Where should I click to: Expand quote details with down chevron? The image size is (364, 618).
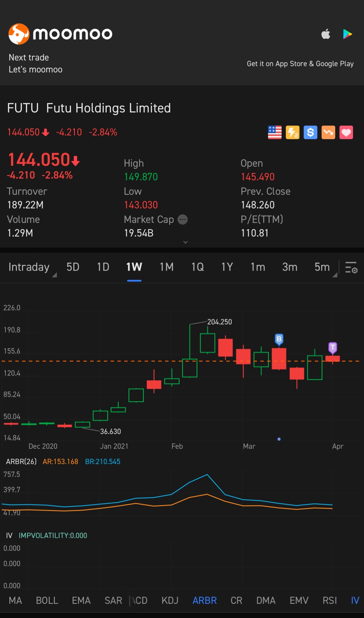click(x=186, y=242)
